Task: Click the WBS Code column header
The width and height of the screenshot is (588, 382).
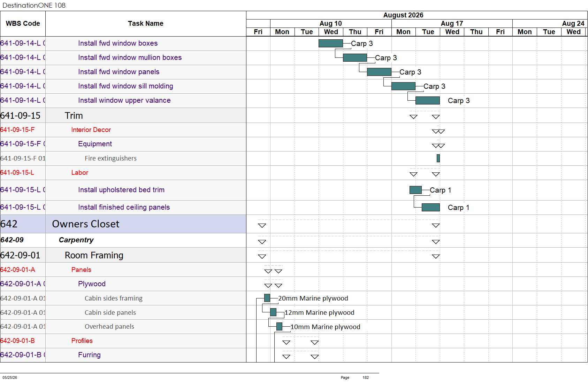Action: coord(23,24)
